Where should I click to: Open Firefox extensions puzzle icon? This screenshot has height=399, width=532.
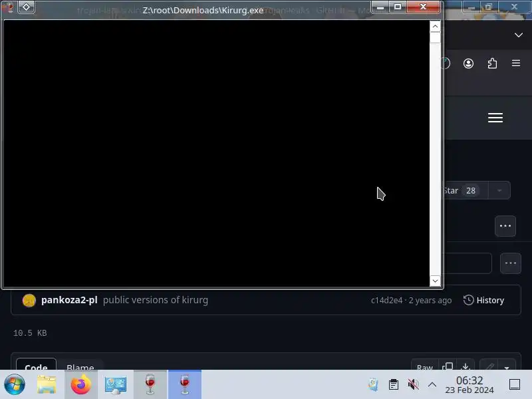pos(492,63)
